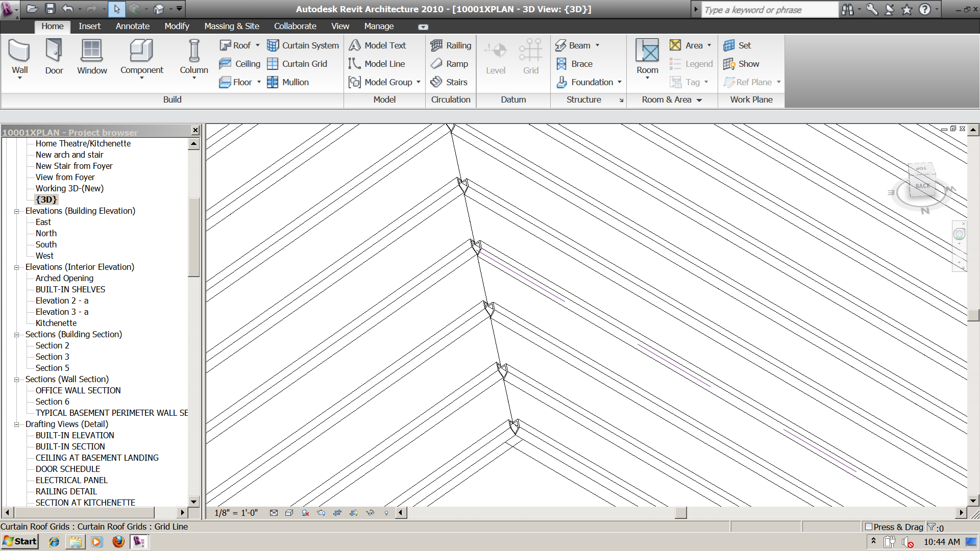
Task: Click the Mullion tool
Action: [x=288, y=82]
